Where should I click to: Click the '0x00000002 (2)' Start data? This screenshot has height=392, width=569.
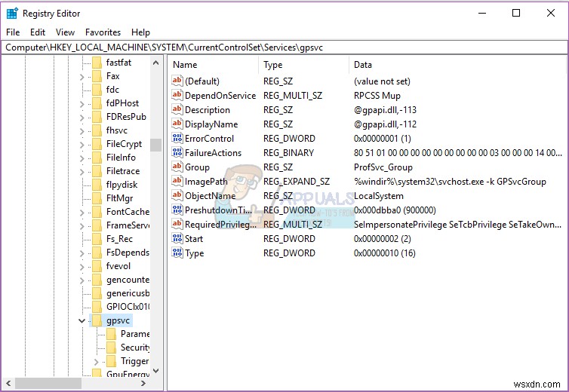coord(383,239)
